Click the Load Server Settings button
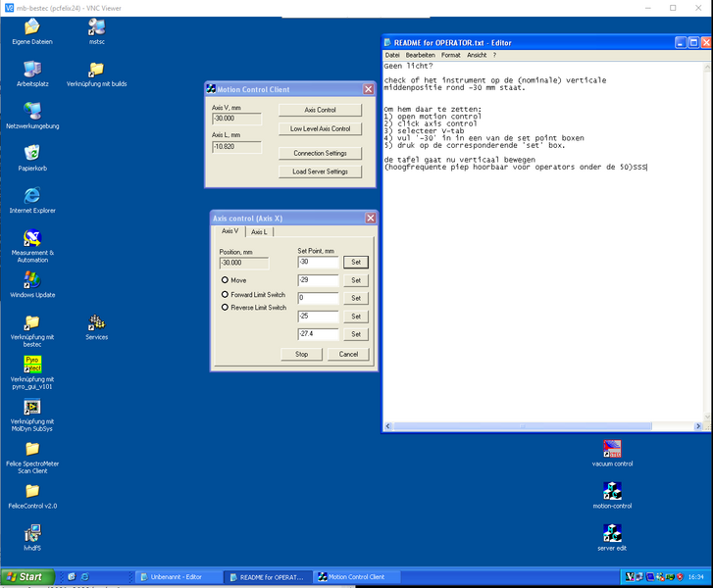 (320, 171)
